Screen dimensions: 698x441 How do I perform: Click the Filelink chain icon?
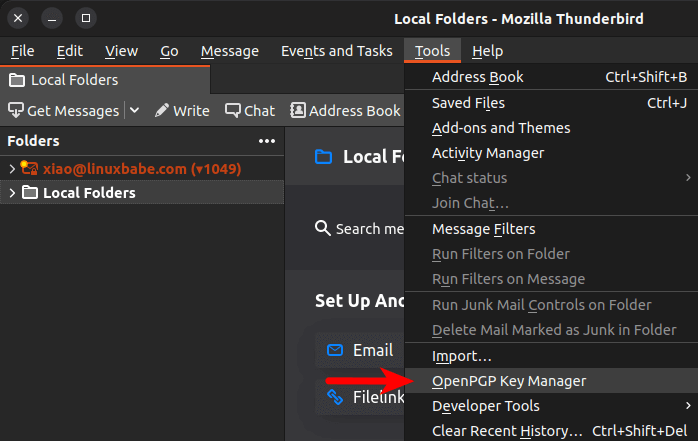point(332,398)
